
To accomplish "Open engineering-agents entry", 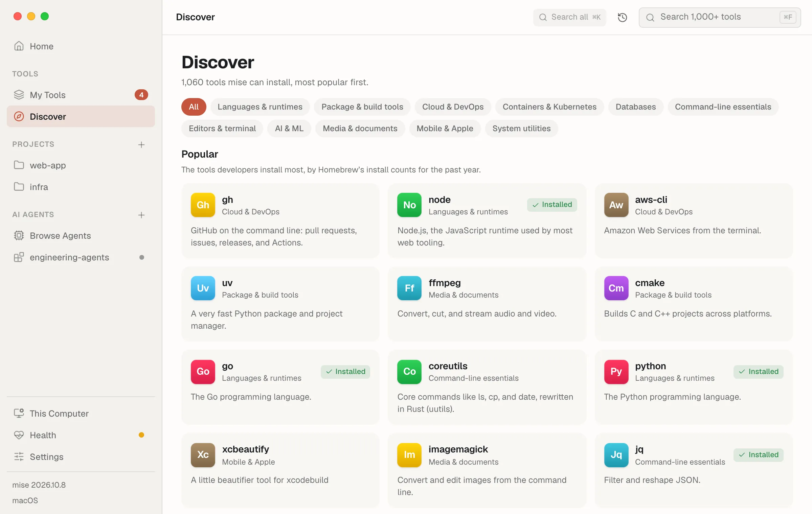I will pyautogui.click(x=81, y=257).
